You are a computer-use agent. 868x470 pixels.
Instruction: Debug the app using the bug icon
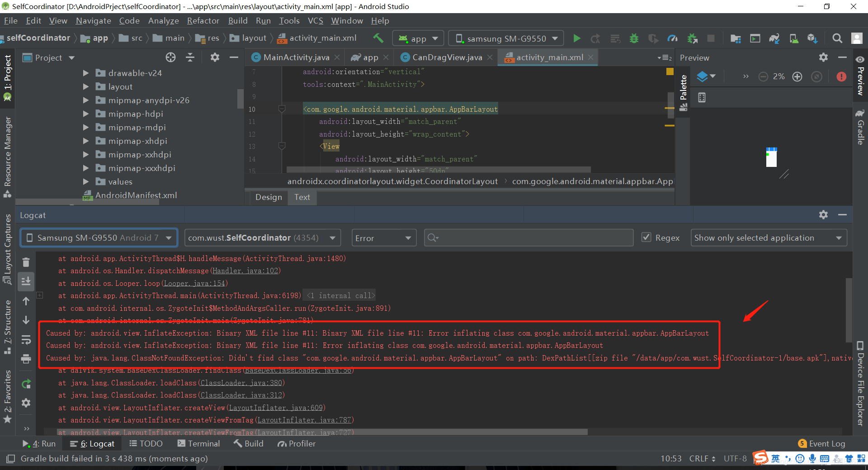click(634, 38)
